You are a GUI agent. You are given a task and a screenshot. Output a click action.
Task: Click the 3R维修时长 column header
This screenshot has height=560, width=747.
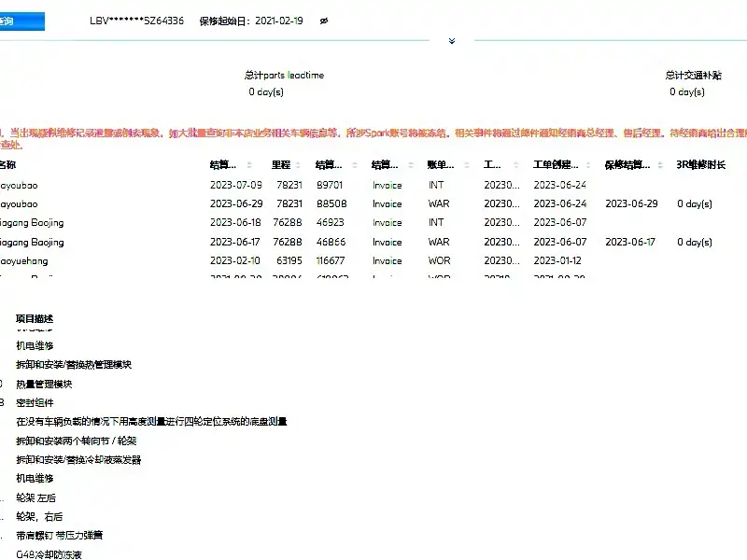[x=700, y=165]
